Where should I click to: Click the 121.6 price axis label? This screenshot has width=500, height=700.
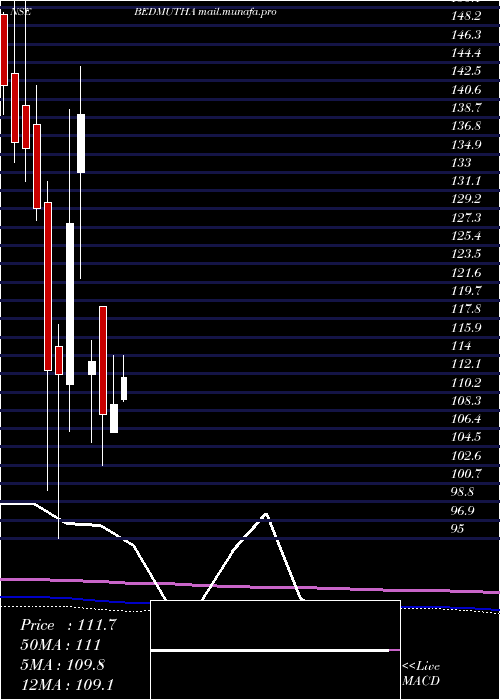466,272
